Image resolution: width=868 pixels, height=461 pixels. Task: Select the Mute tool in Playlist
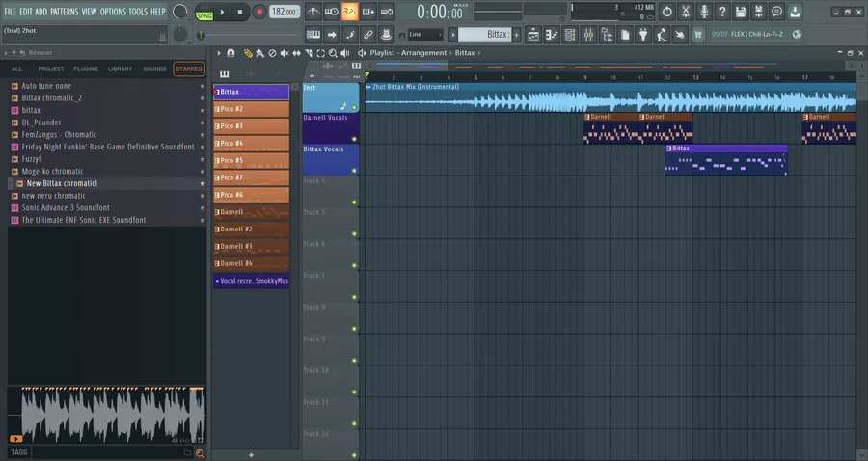tap(285, 53)
